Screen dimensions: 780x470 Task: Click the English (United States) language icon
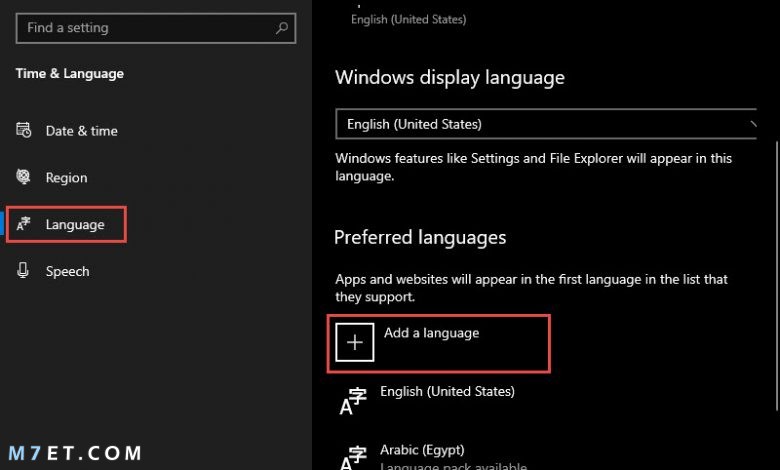click(353, 401)
